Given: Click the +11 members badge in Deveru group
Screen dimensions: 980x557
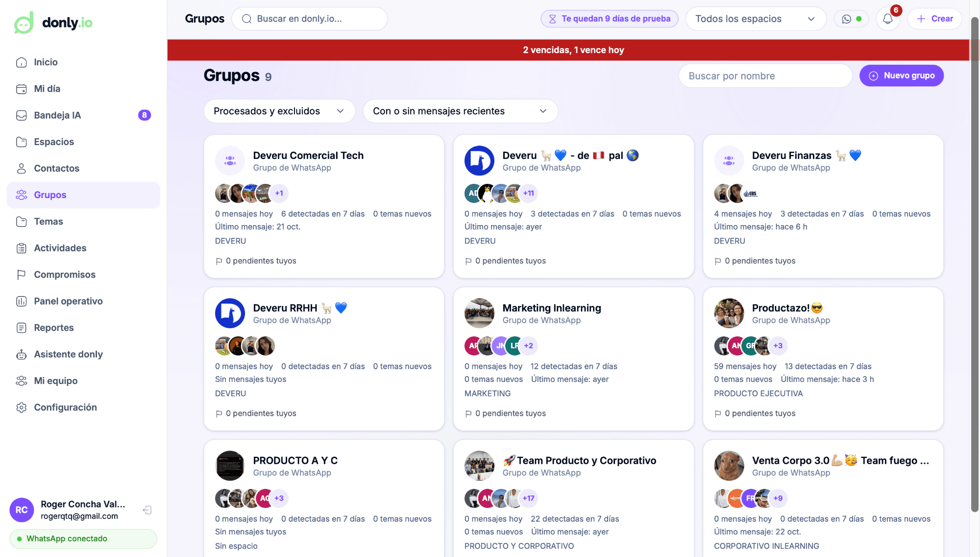Looking at the screenshot, I should (x=529, y=193).
